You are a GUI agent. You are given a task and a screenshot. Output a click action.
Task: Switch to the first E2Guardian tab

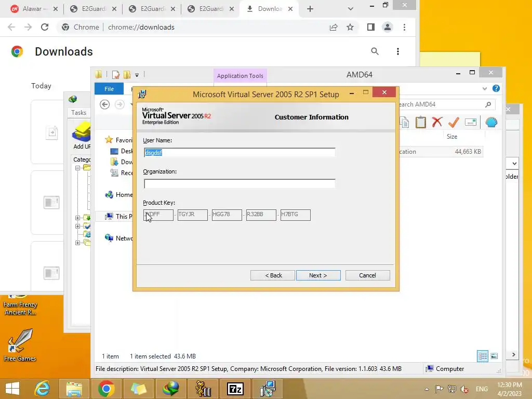tap(94, 9)
